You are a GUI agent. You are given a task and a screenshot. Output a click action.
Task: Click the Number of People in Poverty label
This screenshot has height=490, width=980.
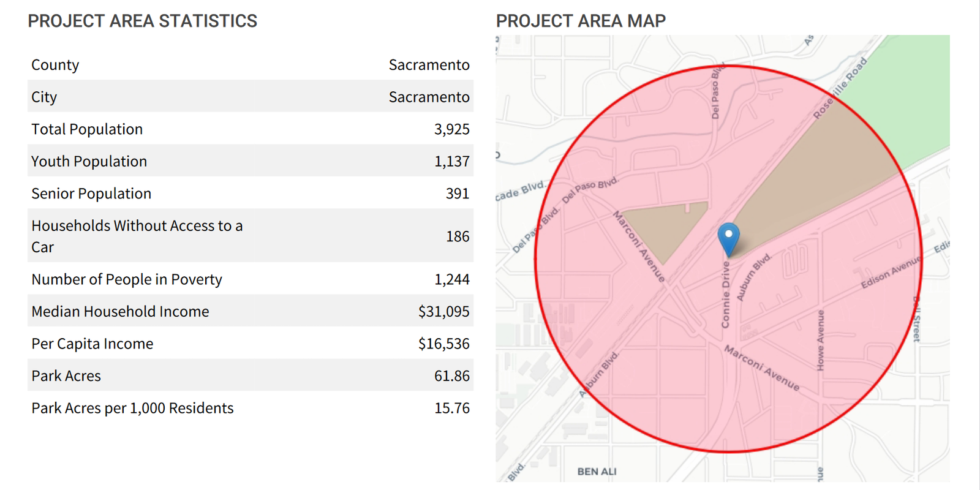tap(127, 279)
